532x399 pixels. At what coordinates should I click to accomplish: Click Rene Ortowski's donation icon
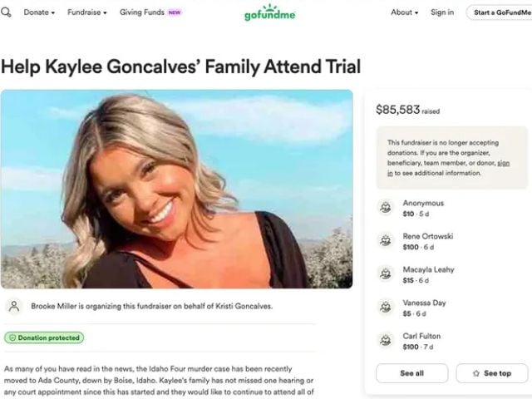pyautogui.click(x=386, y=241)
